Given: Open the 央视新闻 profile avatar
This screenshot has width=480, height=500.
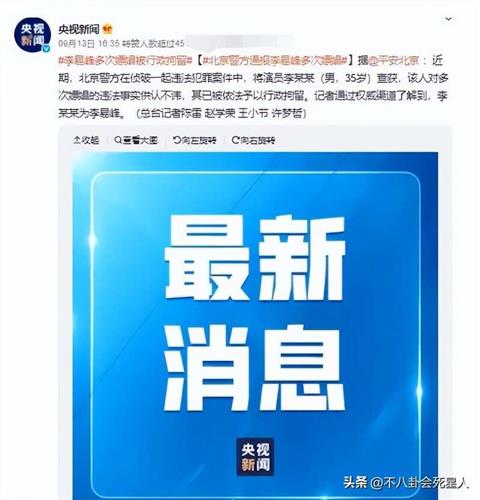Looking at the screenshot, I should (x=32, y=35).
